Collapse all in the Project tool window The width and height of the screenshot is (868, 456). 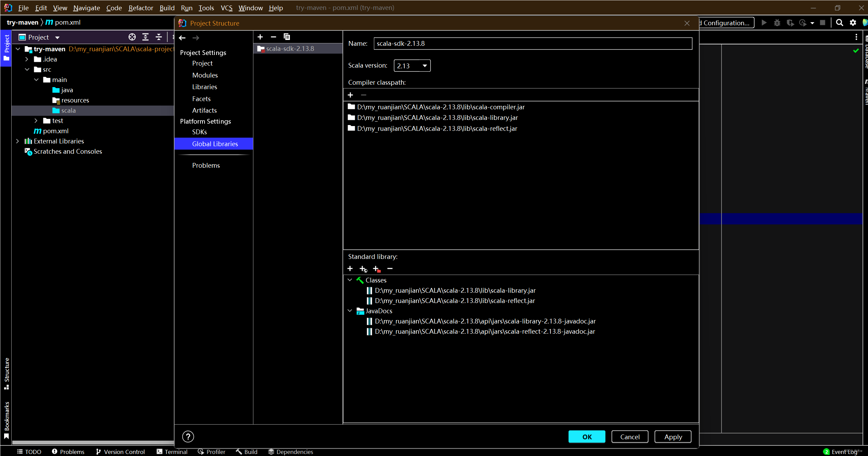(159, 37)
